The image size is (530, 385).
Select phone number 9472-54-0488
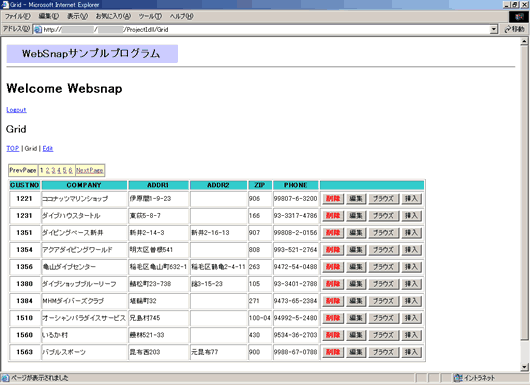pos(296,267)
